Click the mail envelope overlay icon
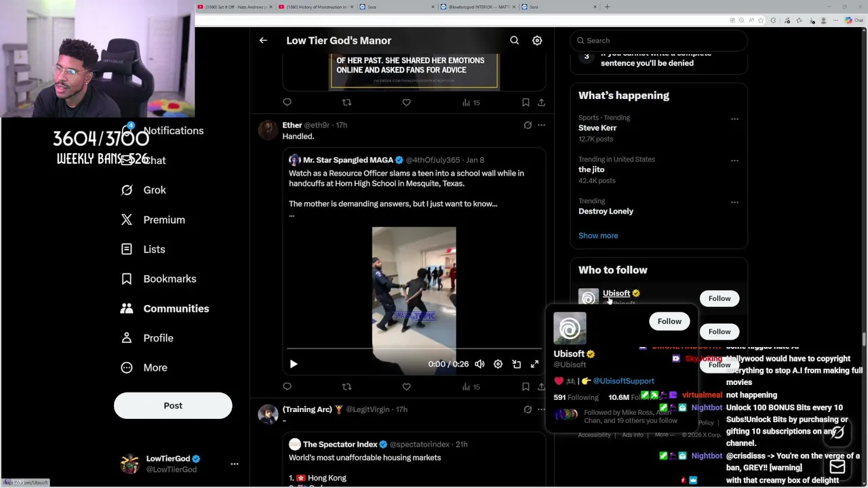868x488 pixels. tap(837, 466)
